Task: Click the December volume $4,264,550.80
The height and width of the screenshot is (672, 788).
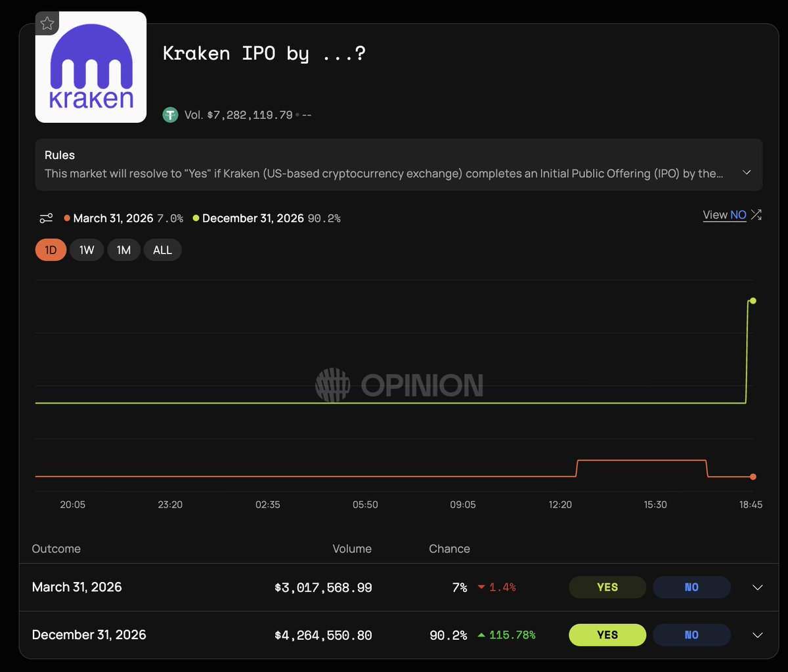Action: pos(323,635)
